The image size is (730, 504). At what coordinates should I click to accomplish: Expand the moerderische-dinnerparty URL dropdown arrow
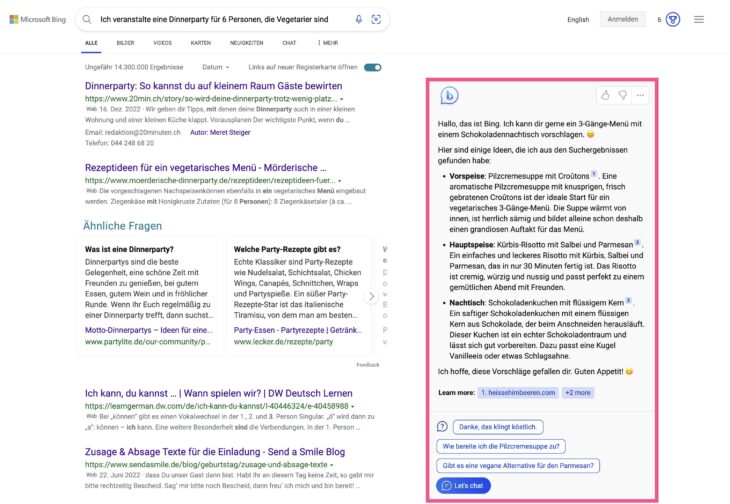coord(339,181)
